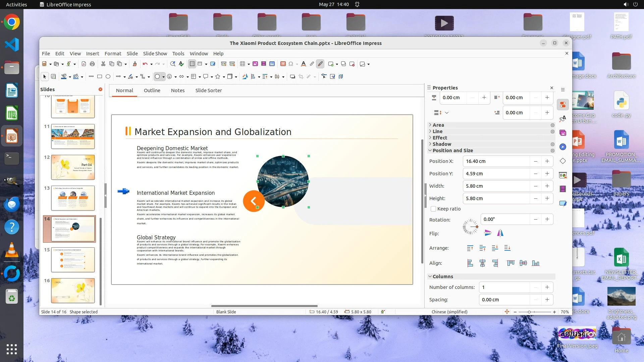Decrease Position X with minus button
This screenshot has height=362, width=644.
point(536,161)
